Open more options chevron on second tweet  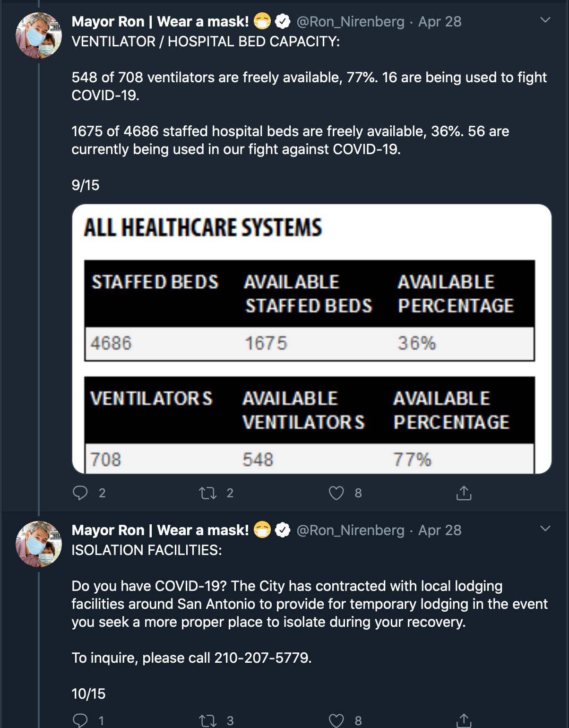coord(545,529)
